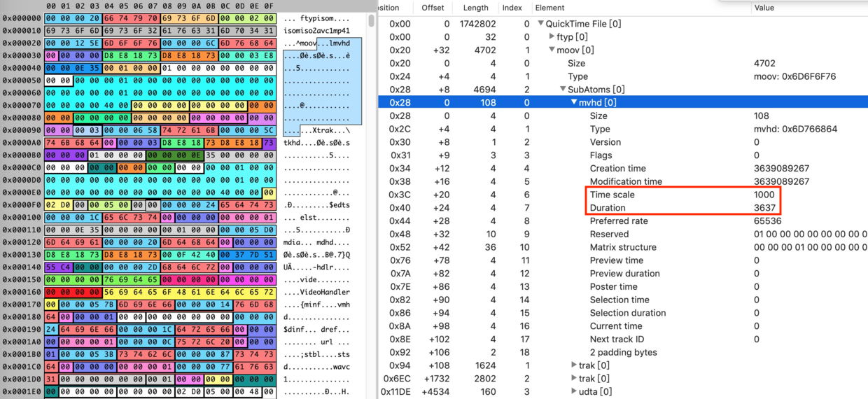Image resolution: width=868 pixels, height=399 pixels.
Task: Select the Preview duration row
Action: point(623,274)
